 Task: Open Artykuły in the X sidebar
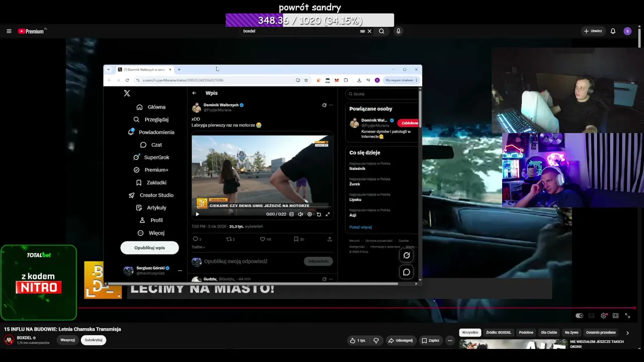click(x=151, y=208)
